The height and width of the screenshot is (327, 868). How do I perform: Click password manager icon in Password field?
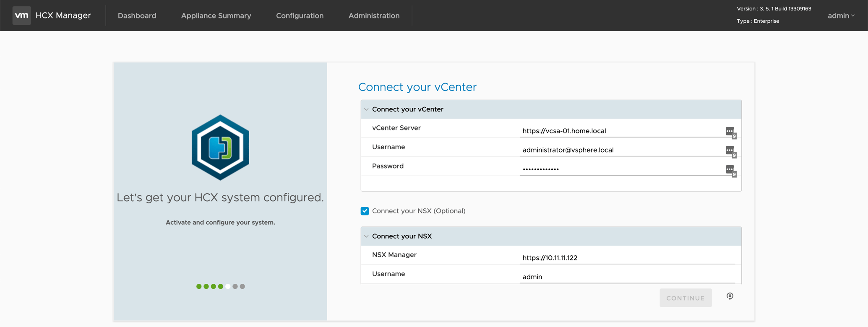[730, 170]
